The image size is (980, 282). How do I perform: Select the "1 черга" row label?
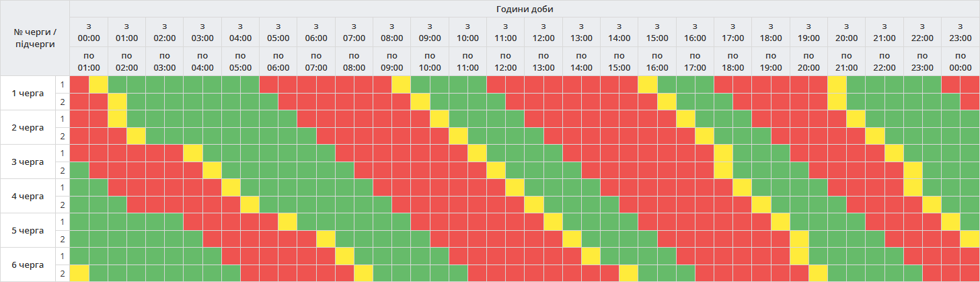click(x=28, y=93)
